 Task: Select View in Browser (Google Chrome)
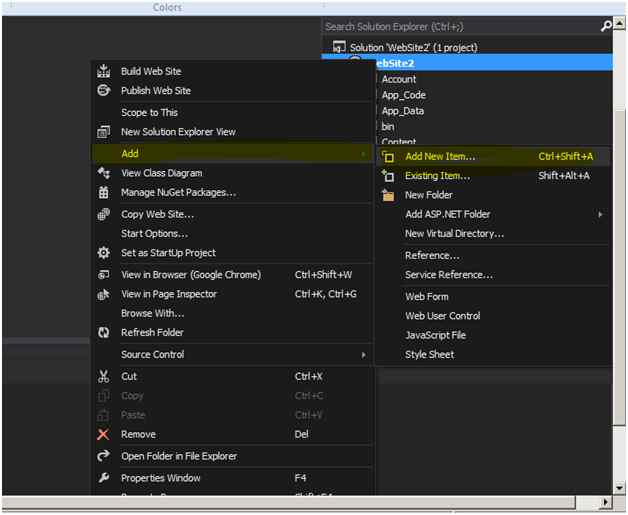[190, 275]
